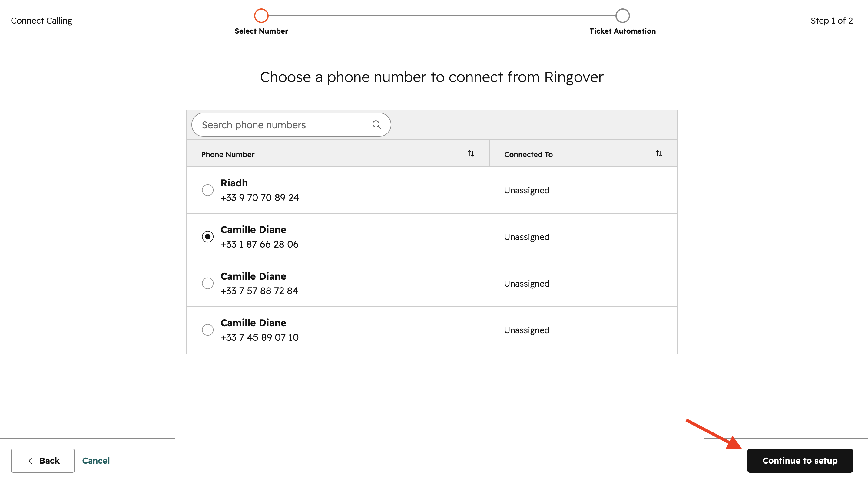Click the search magnifier icon

coord(376,125)
